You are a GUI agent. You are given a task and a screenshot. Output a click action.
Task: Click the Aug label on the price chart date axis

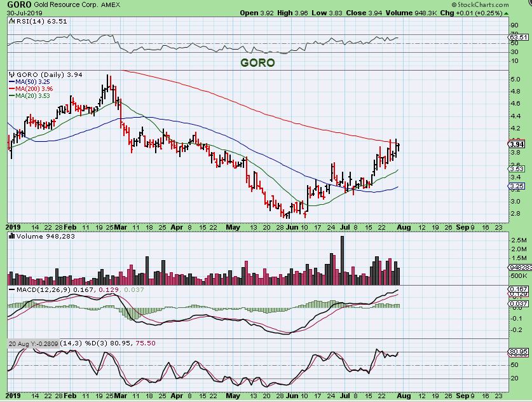404,227
